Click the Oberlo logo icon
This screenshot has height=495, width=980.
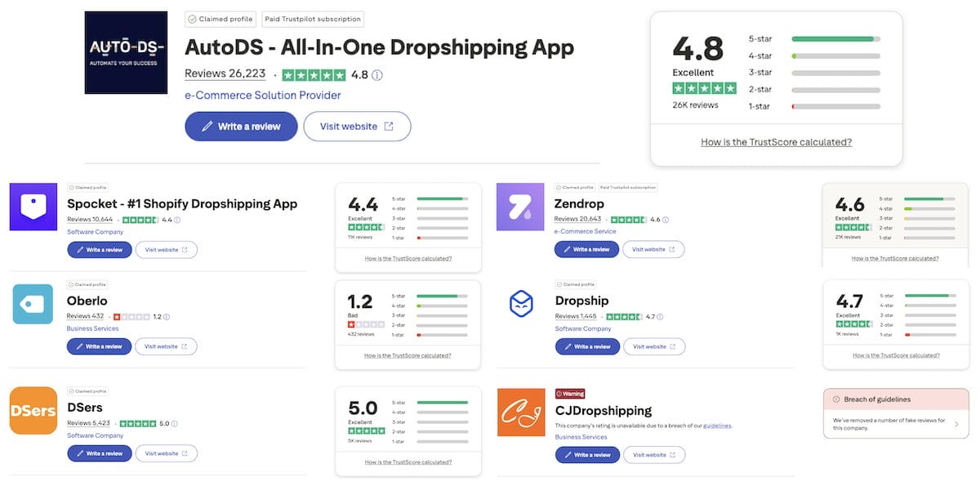pos(33,304)
